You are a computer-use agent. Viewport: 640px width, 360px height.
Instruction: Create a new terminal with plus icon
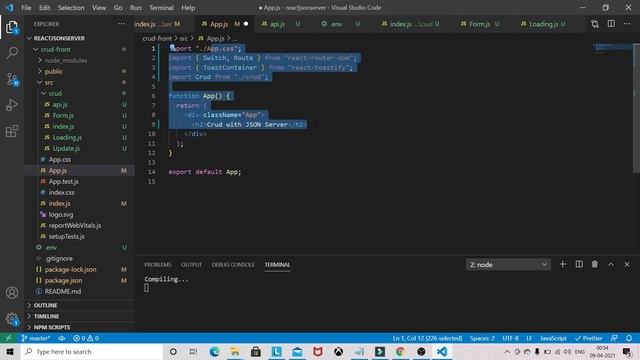[x=562, y=264]
